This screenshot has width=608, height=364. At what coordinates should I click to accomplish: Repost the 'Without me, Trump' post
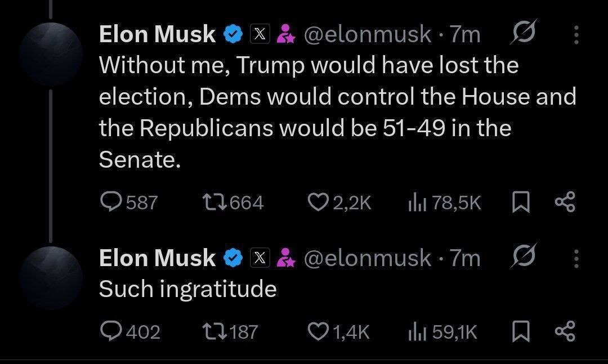tap(212, 202)
